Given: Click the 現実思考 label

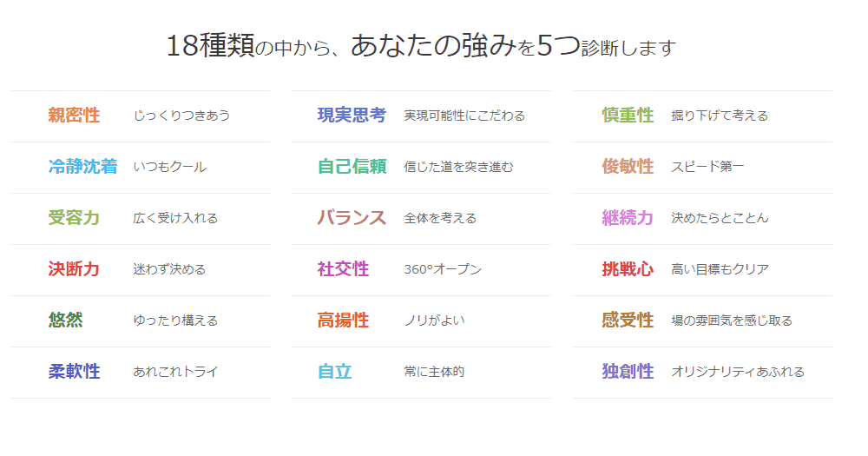Looking at the screenshot, I should (x=352, y=115).
